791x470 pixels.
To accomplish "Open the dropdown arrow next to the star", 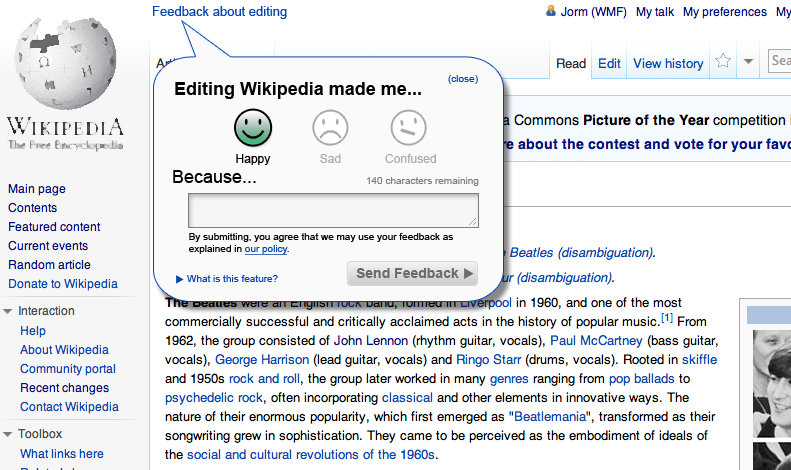I will coord(749,62).
